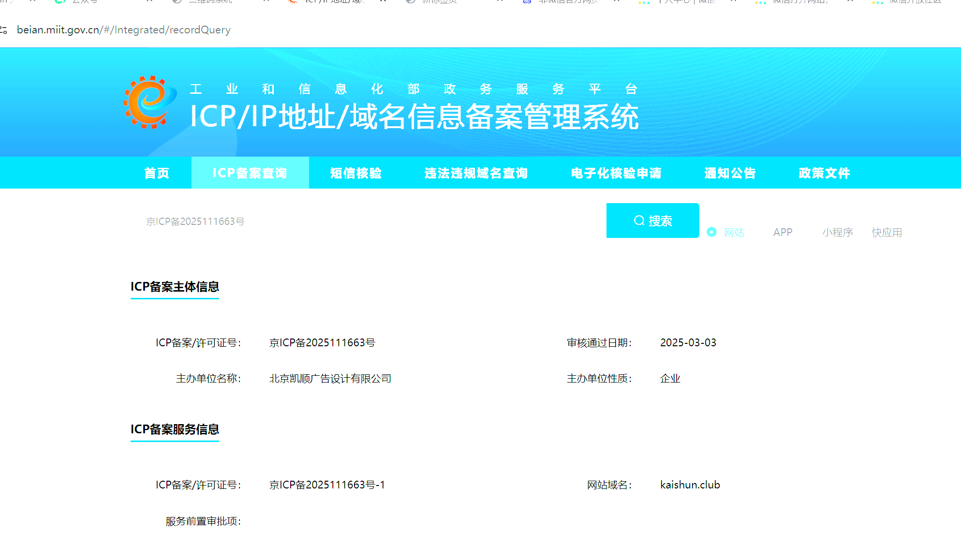The width and height of the screenshot is (961, 560).
Task: Select the APP radio option
Action: [x=782, y=232]
